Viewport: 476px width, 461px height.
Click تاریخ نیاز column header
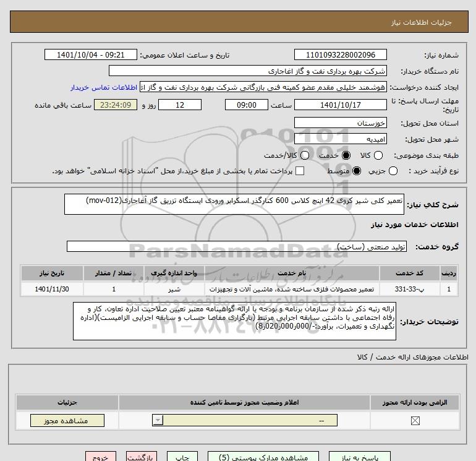[52, 273]
